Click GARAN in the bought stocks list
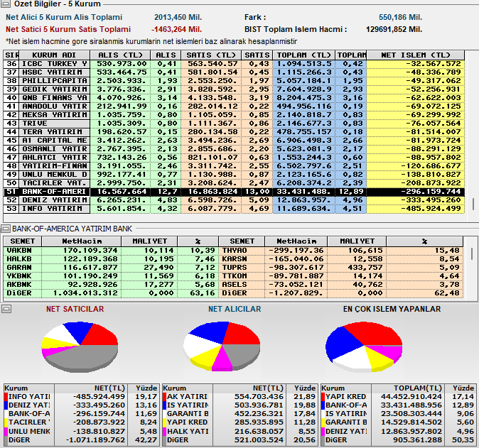 [19, 268]
